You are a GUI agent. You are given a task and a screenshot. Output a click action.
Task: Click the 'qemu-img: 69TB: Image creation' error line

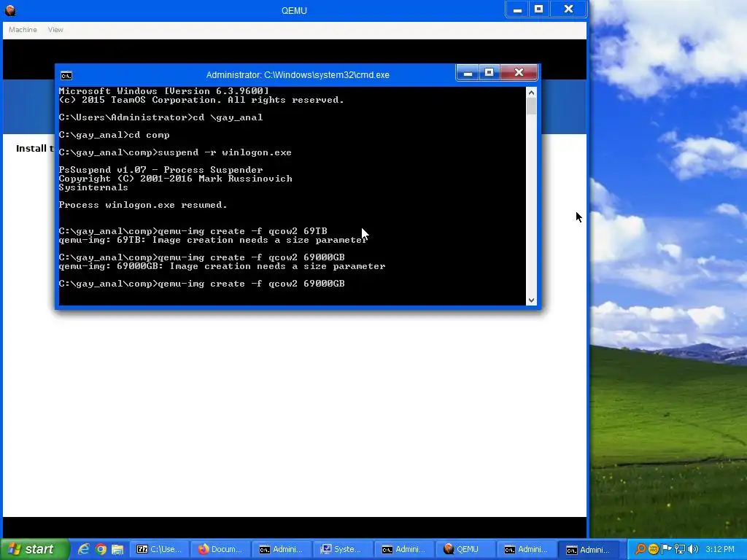click(213, 240)
